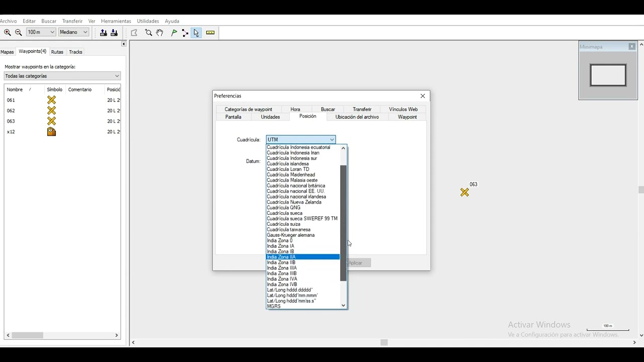Close the Minimapa panel
The height and width of the screenshot is (362, 644).
tap(632, 47)
